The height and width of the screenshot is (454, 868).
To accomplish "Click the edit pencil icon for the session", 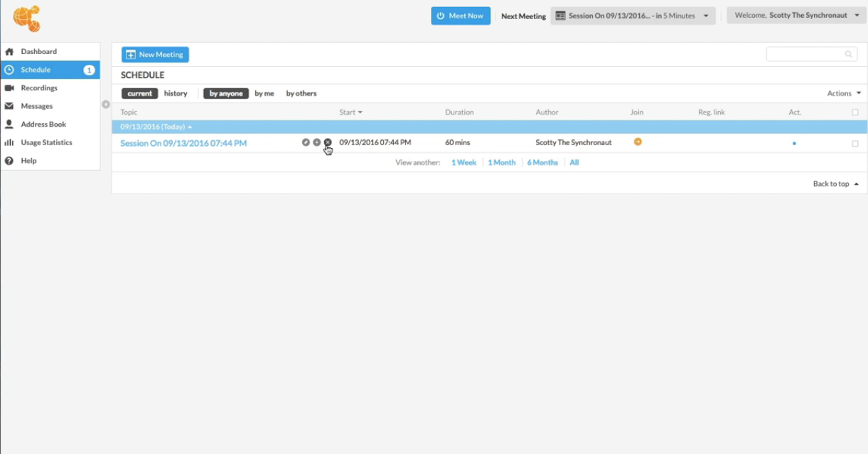I will tap(306, 142).
